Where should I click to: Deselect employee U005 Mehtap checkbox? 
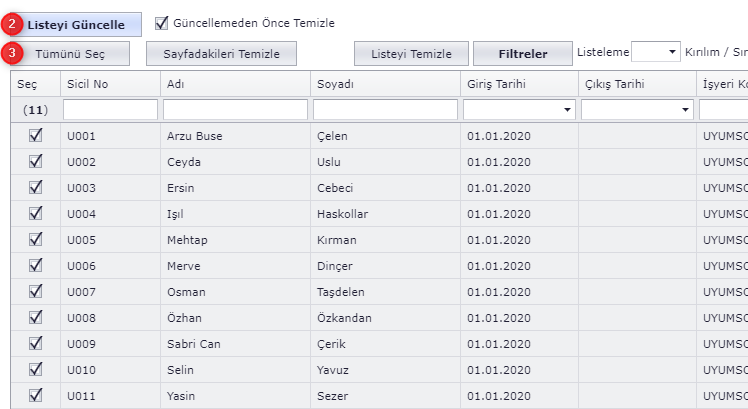point(35,240)
